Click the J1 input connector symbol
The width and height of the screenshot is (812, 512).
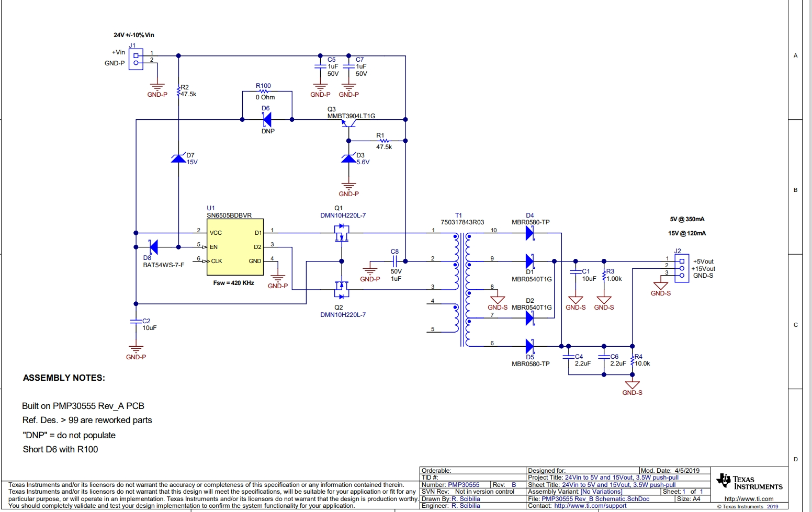pyautogui.click(x=136, y=59)
